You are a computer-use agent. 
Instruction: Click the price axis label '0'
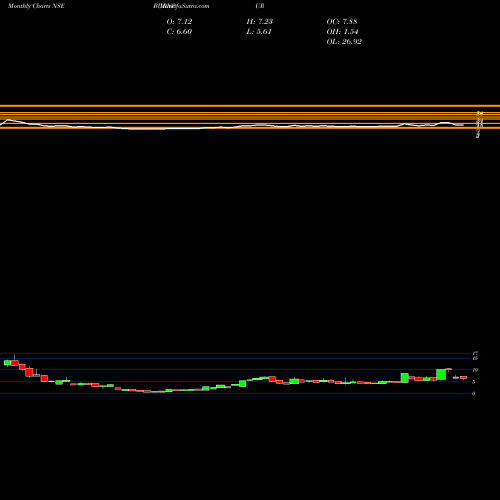click(x=473, y=393)
